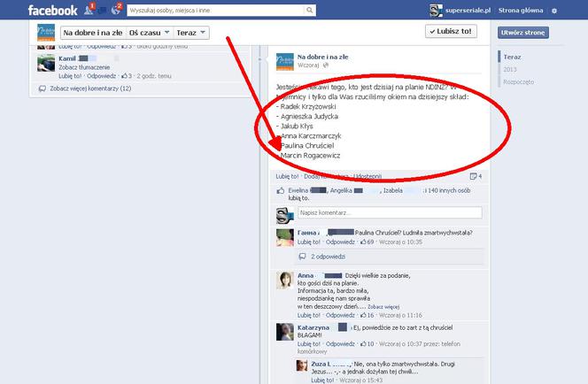
Task: Click superseriale.pl profile avatar in top bar
Action: coord(436,10)
